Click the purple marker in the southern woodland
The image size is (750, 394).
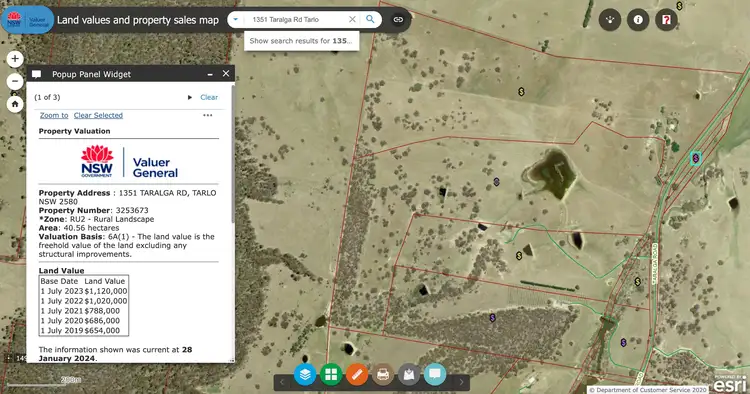click(492, 317)
